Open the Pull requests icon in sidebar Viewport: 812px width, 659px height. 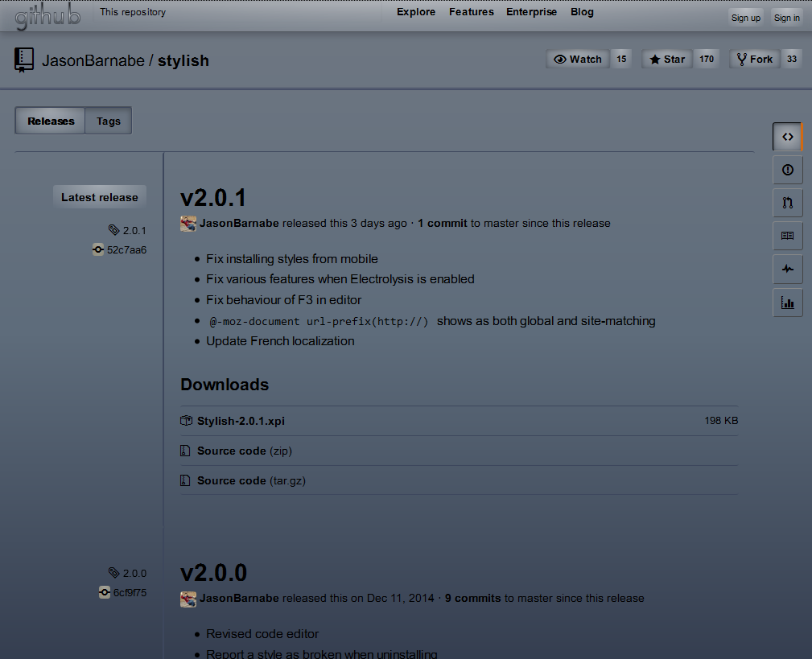pos(788,203)
